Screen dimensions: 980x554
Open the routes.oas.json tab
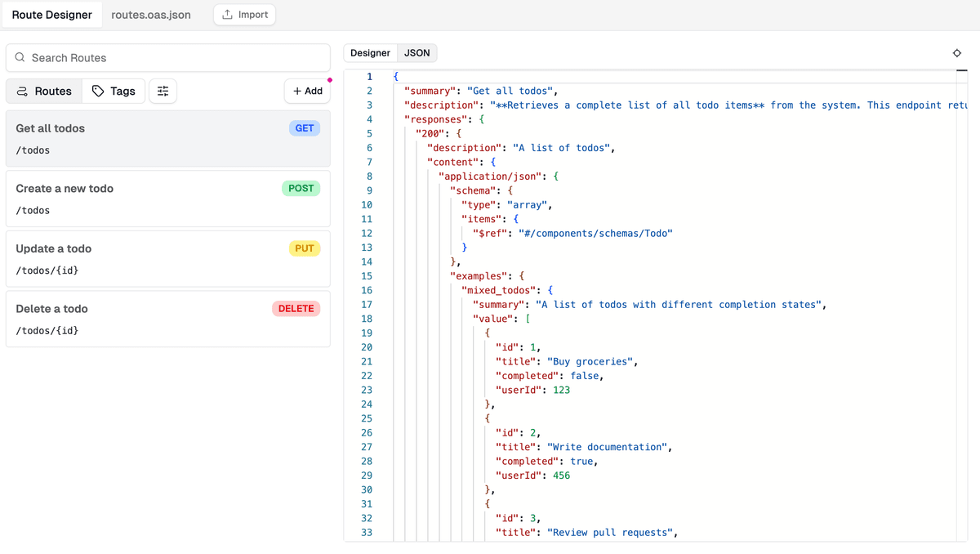point(151,15)
